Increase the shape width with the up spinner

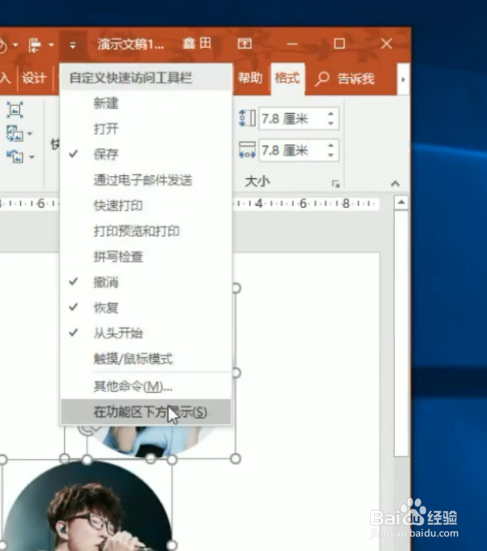point(331,146)
